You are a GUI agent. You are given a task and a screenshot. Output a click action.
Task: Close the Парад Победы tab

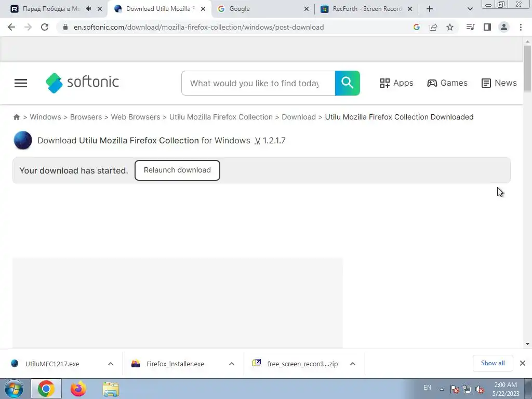click(100, 9)
